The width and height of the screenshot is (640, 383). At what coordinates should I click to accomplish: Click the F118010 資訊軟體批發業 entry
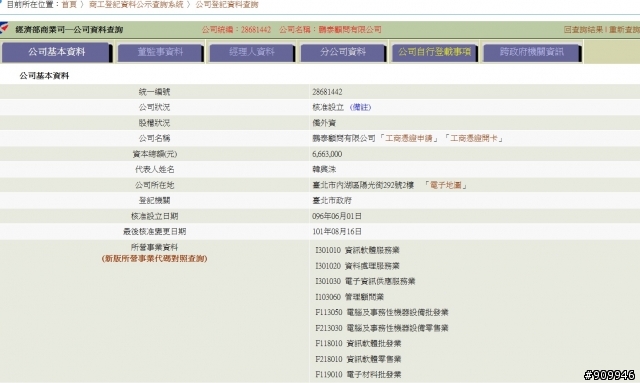coord(358,343)
